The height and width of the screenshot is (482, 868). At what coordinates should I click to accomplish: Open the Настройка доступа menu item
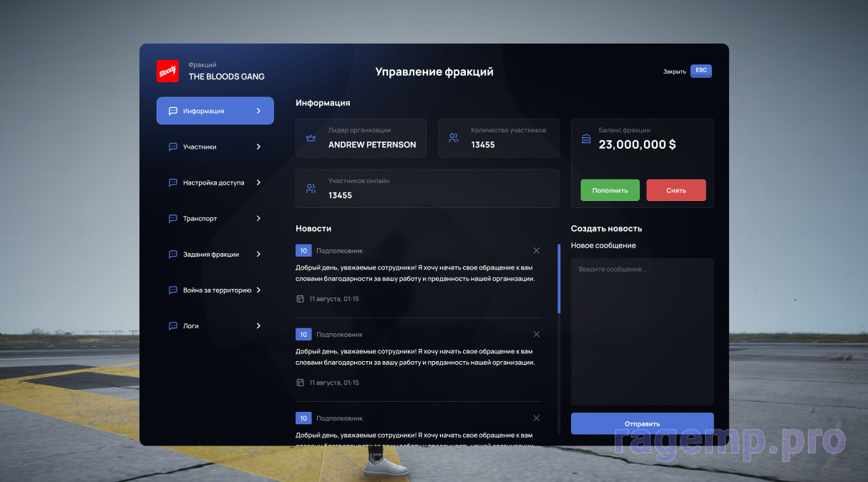point(215,182)
